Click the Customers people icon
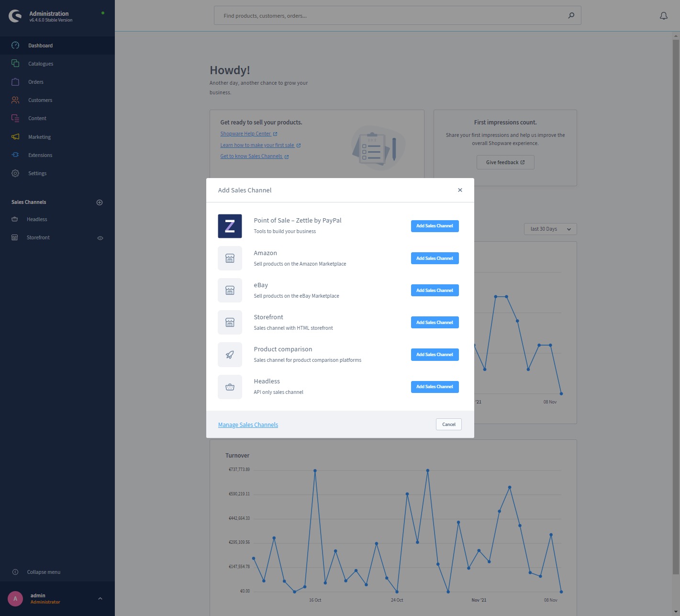This screenshot has width=680, height=616. pos(15,100)
